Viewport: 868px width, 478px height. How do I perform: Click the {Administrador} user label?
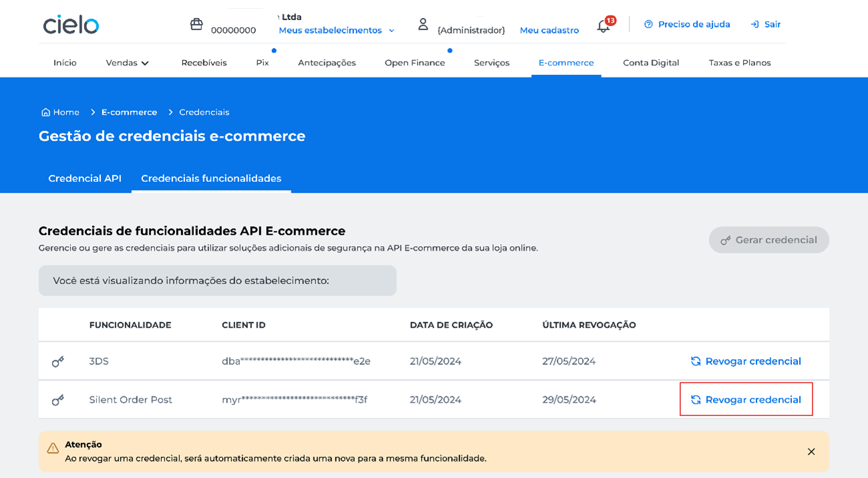[471, 30]
